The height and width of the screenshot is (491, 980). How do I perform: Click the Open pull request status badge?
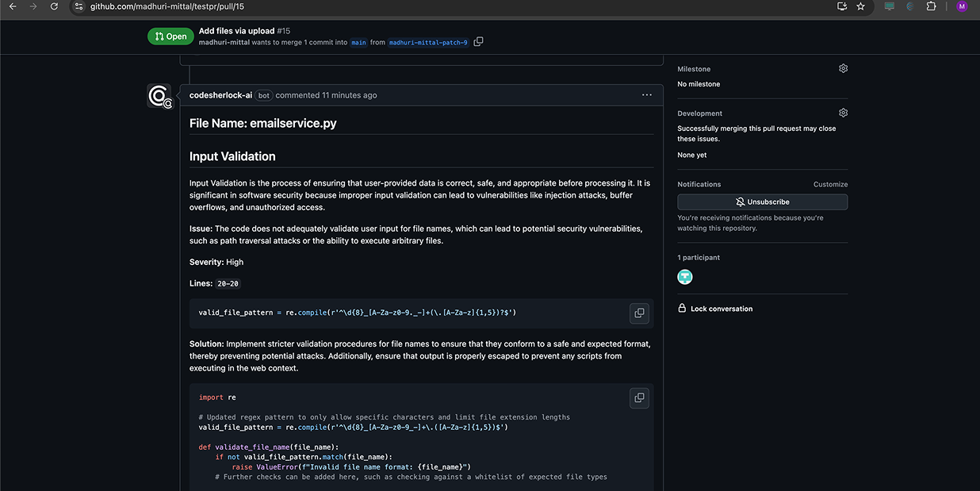170,36
